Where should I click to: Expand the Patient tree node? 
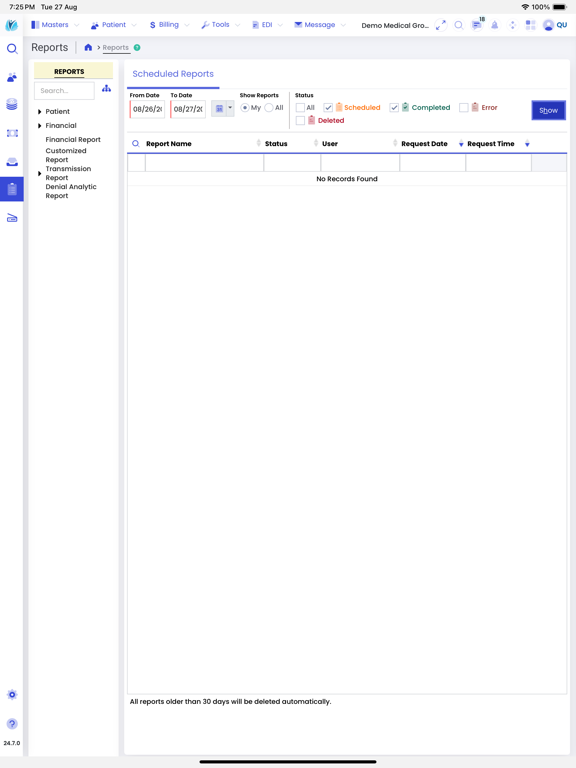40,112
